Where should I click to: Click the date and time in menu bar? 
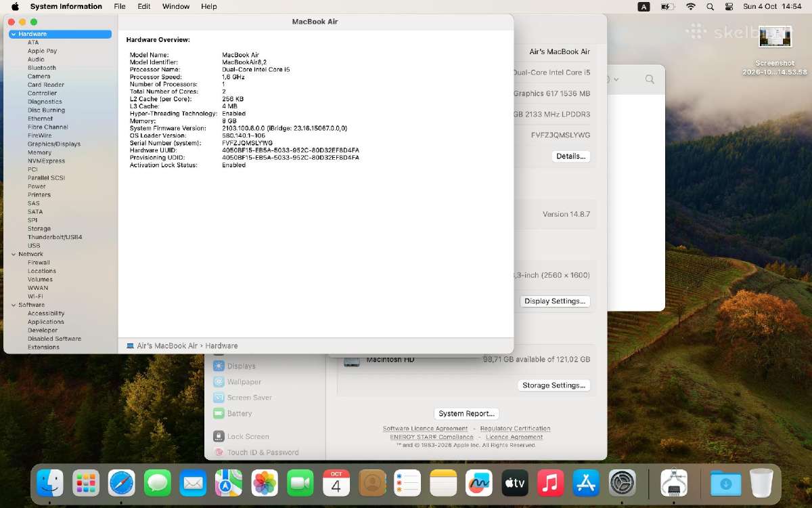(x=772, y=6)
